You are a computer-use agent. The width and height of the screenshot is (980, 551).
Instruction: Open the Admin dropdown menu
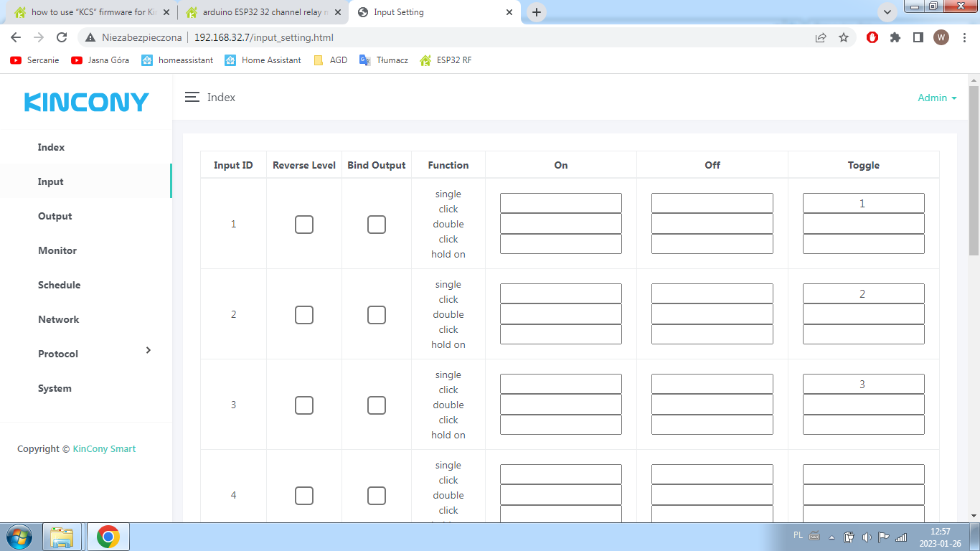(937, 98)
